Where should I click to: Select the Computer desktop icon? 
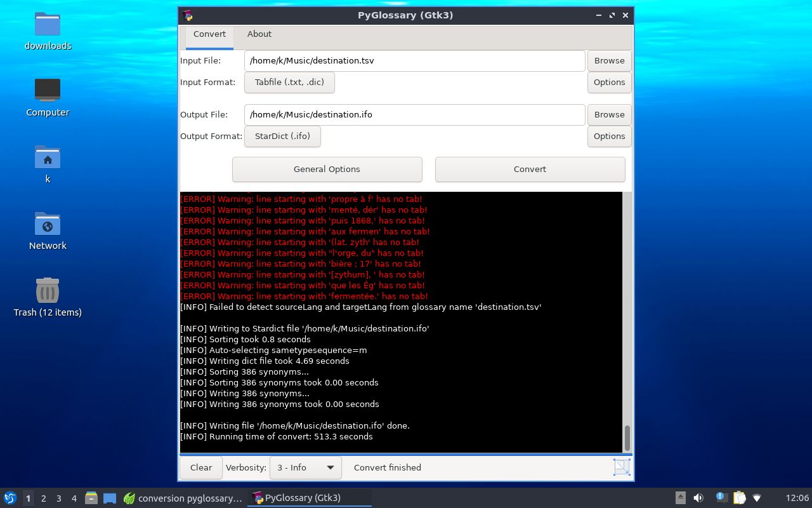click(x=48, y=90)
